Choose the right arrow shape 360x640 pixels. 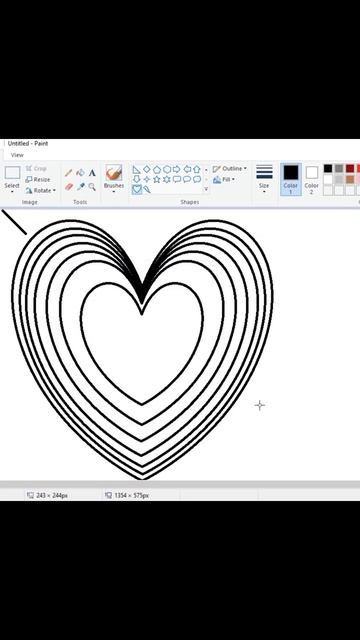tap(176, 169)
